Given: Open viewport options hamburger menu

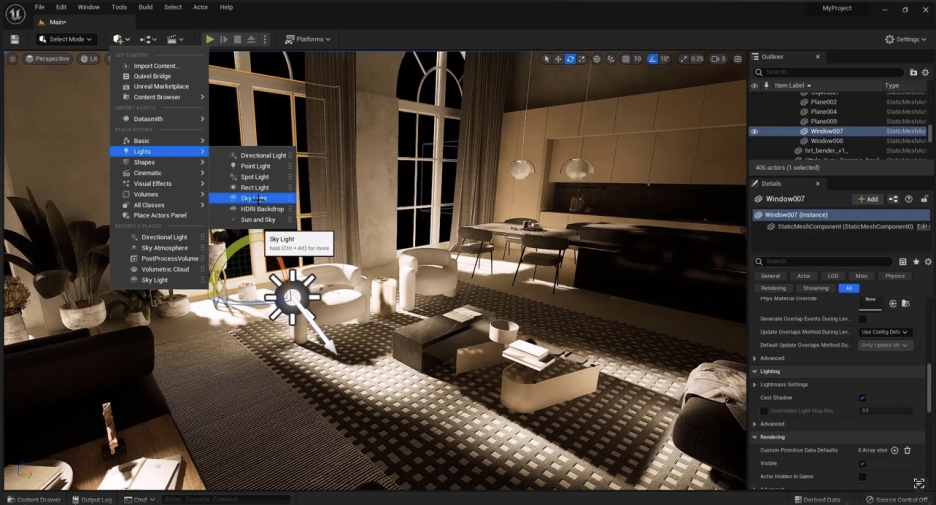Looking at the screenshot, I should coord(13,58).
